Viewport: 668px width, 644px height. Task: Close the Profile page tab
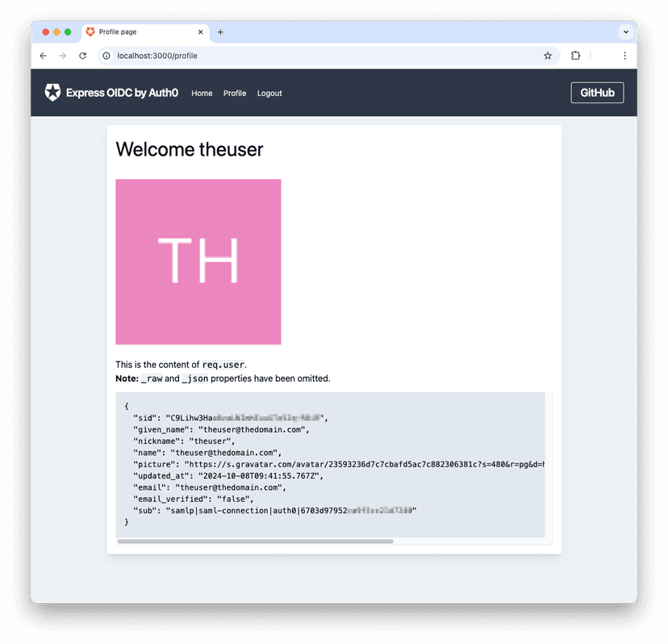pyautogui.click(x=201, y=32)
